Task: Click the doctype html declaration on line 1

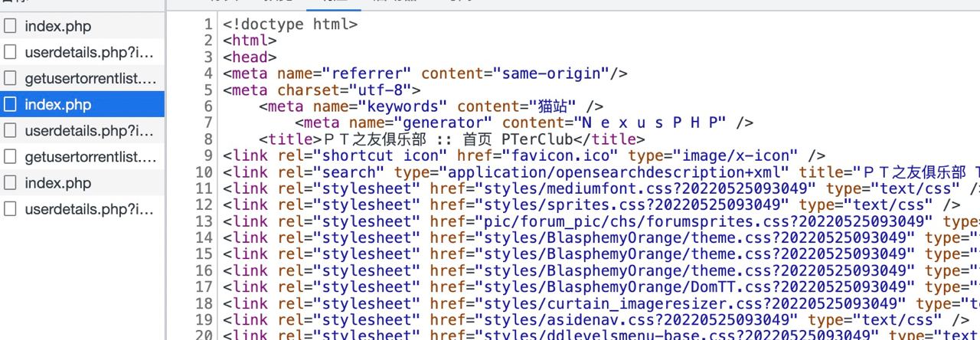Action: 290,24
